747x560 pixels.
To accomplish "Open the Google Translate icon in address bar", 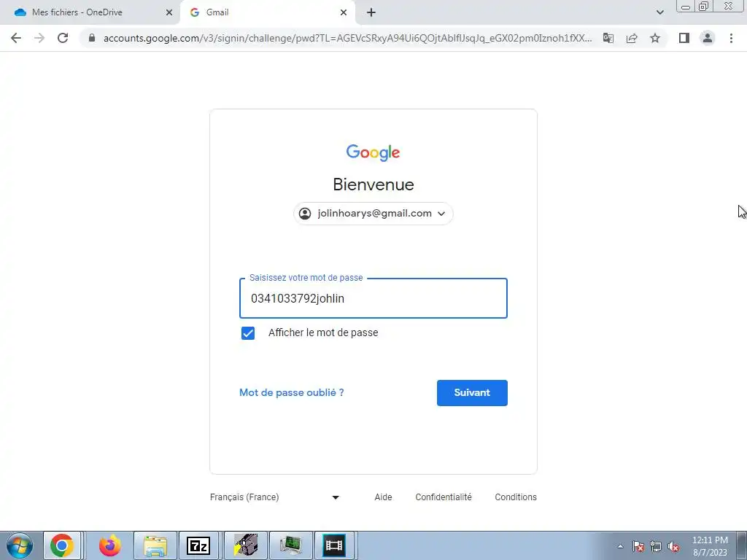I will pos(608,38).
